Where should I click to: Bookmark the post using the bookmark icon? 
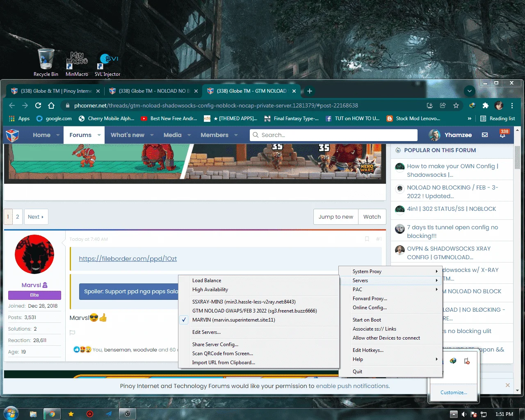coord(367,239)
